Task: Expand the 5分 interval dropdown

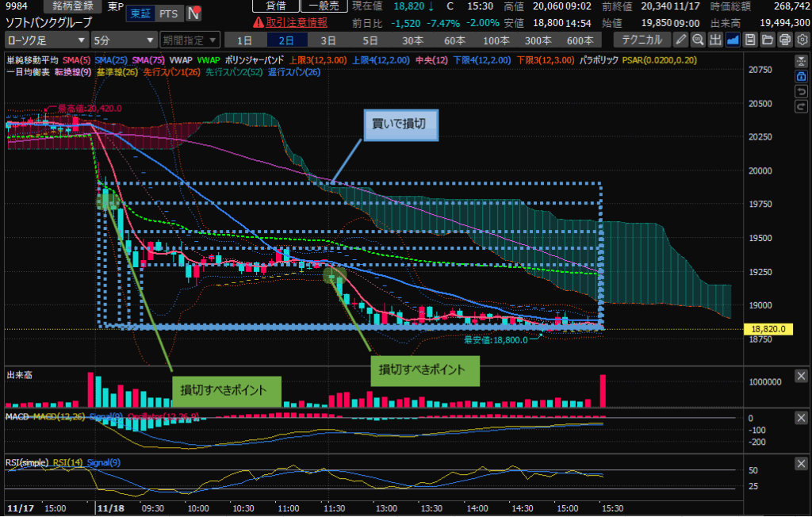Action: (x=124, y=40)
